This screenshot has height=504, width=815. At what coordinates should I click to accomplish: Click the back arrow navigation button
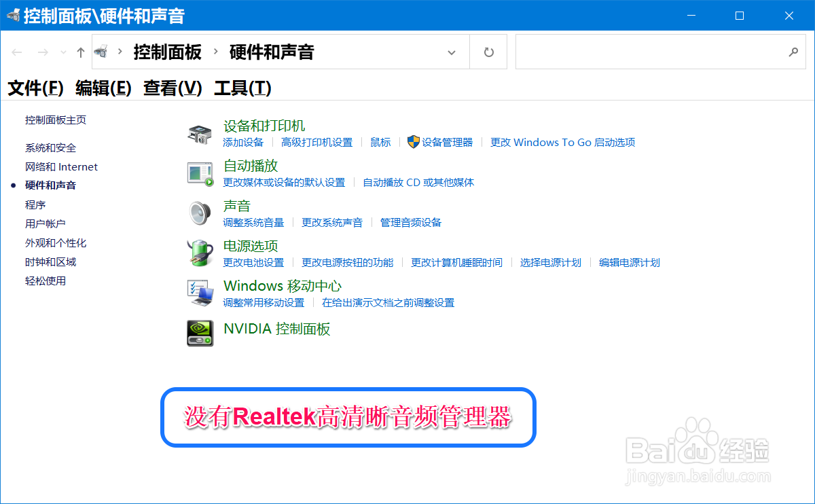[x=17, y=52]
